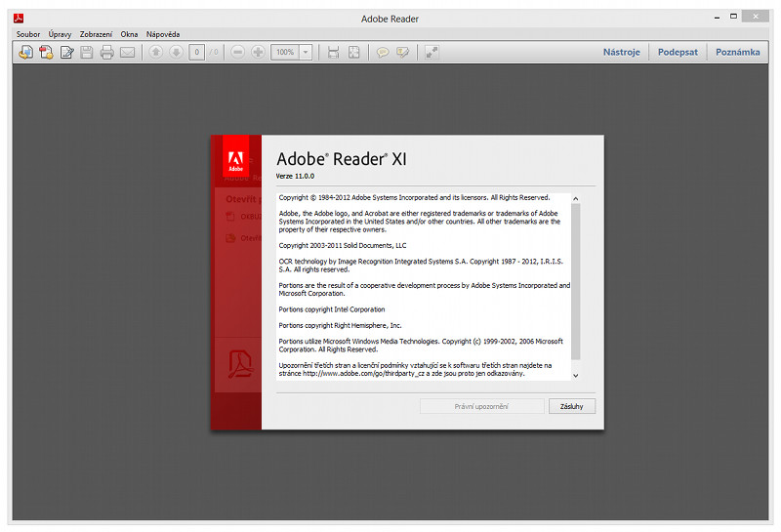Open the Nápověda menu
This screenshot has height=532, width=781.
[163, 34]
